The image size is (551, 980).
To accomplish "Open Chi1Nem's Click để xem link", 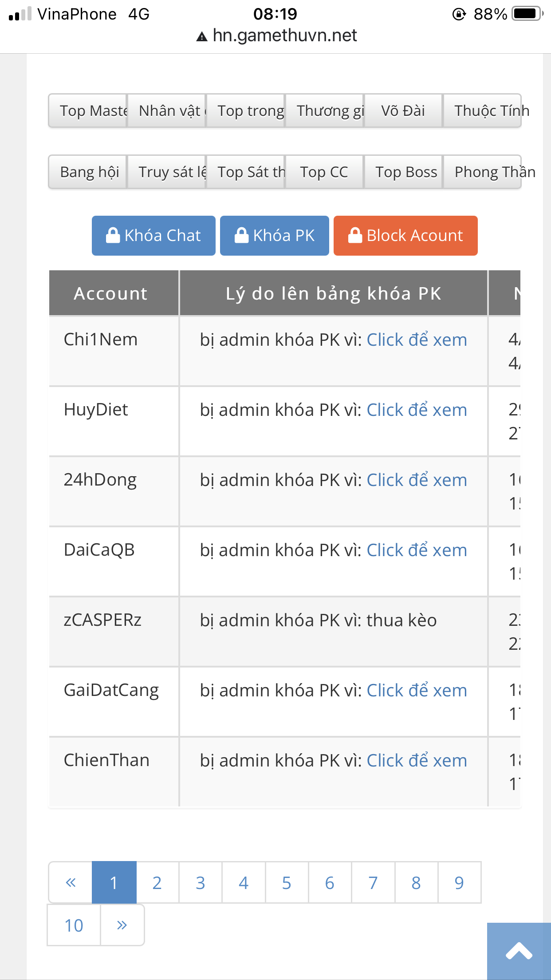I will tap(417, 340).
